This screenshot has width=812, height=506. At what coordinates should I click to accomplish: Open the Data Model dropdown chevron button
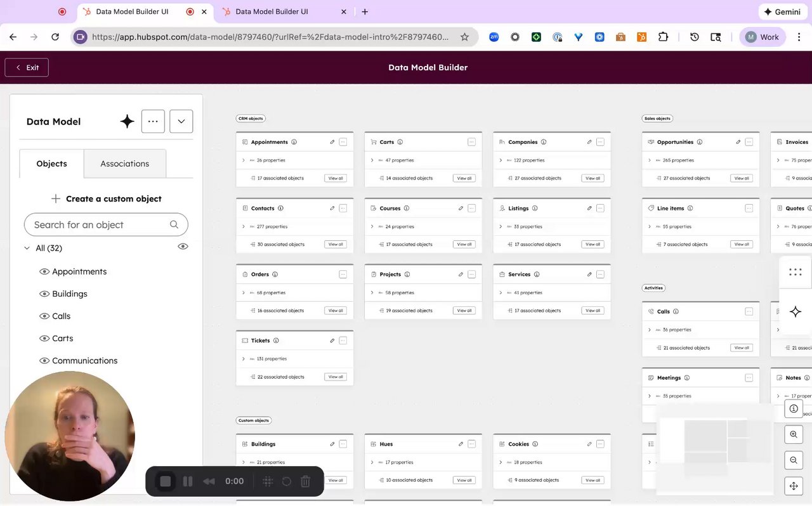click(x=181, y=121)
